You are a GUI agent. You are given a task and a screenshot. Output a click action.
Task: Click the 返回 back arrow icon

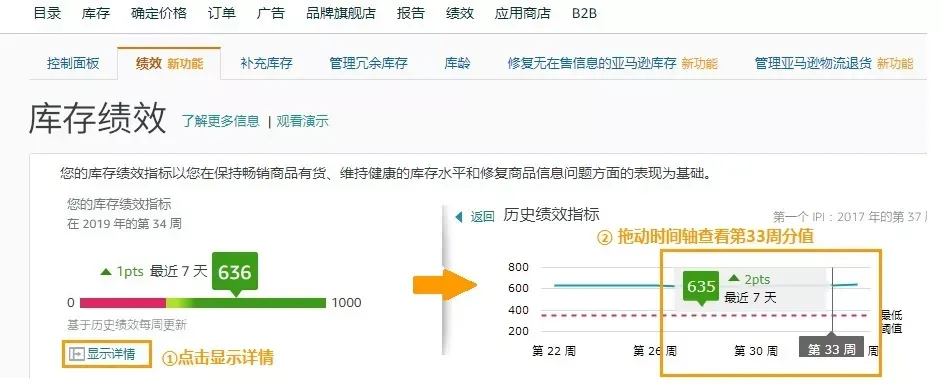[x=459, y=217]
